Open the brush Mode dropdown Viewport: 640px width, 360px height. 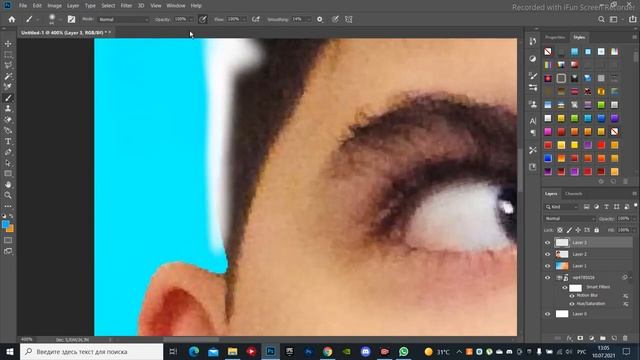[x=123, y=19]
